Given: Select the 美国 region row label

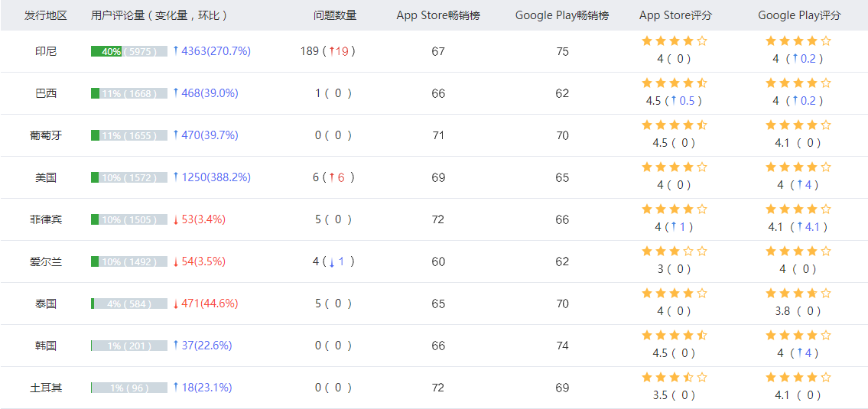Looking at the screenshot, I should click(46, 177).
